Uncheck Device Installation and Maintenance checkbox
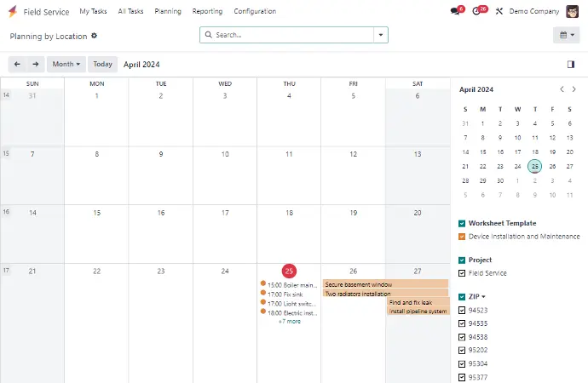Screen dimensions: 588x383 462,237
